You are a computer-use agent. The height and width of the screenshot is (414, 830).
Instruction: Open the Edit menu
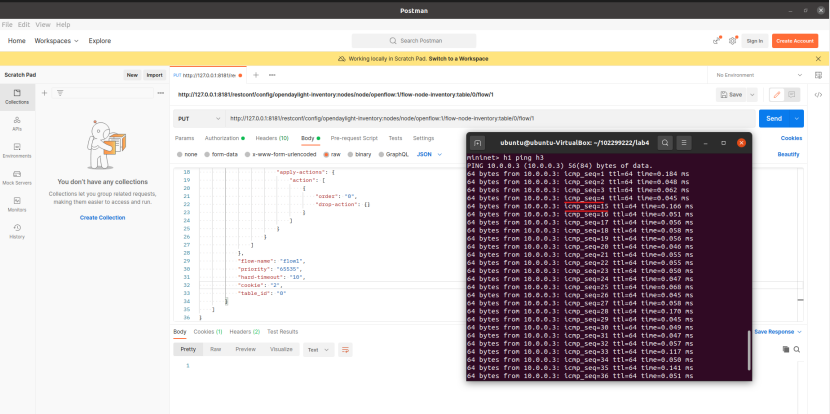[24, 25]
